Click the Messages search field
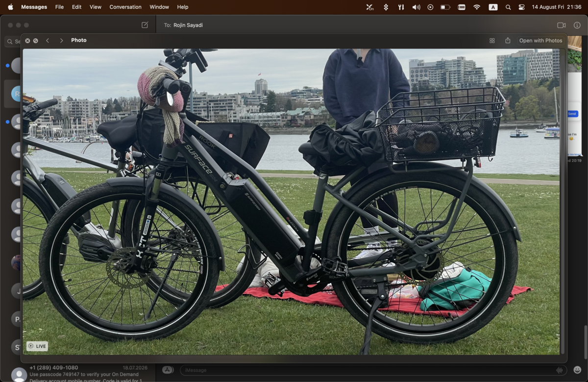The image size is (588, 382). pyautogui.click(x=13, y=42)
